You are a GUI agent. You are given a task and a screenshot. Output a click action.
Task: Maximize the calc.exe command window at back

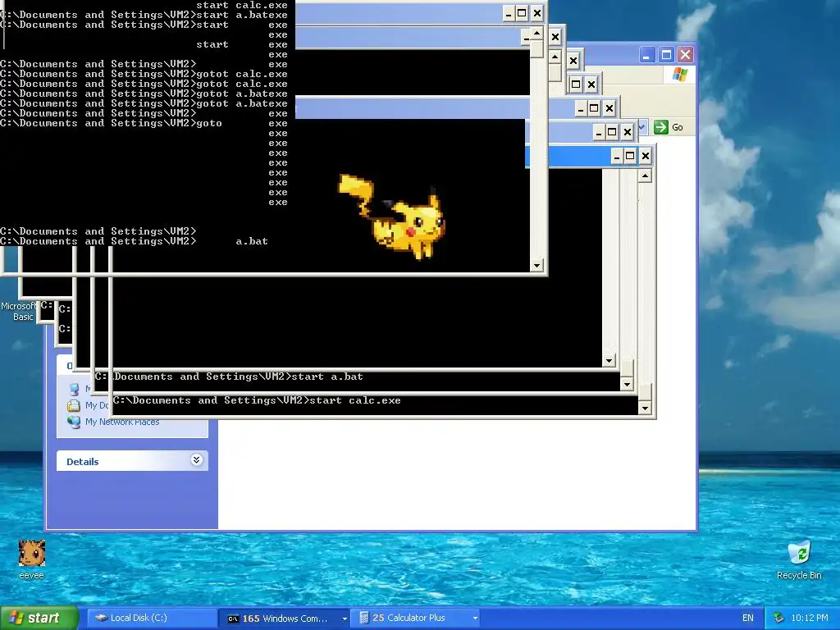tap(631, 156)
